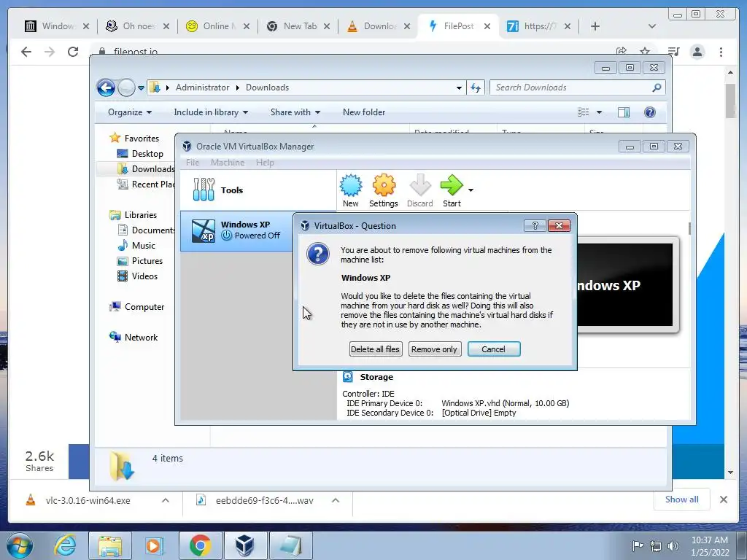Screen dimensions: 747x560
Task: Switch to the Oh noes browser tab
Action: point(137,26)
